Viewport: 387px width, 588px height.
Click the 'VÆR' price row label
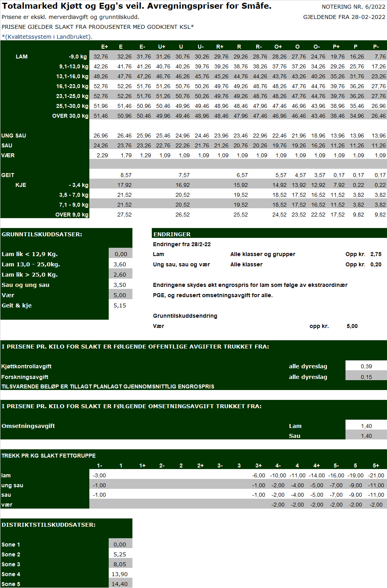(x=8, y=155)
